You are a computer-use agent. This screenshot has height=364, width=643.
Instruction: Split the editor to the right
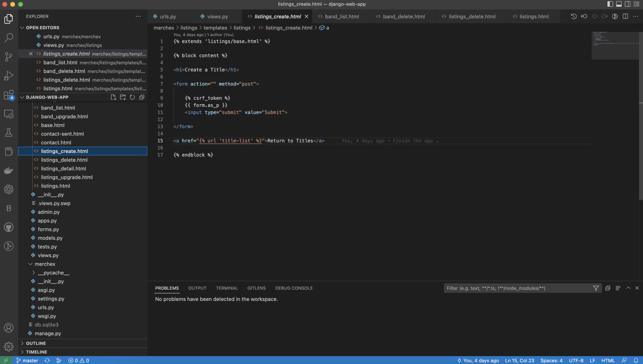625,17
